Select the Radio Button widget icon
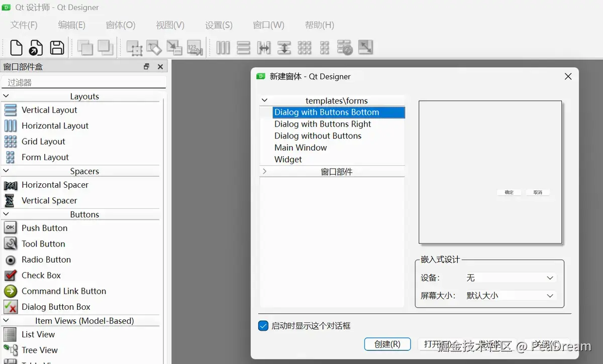This screenshot has height=364, width=603. point(10,260)
